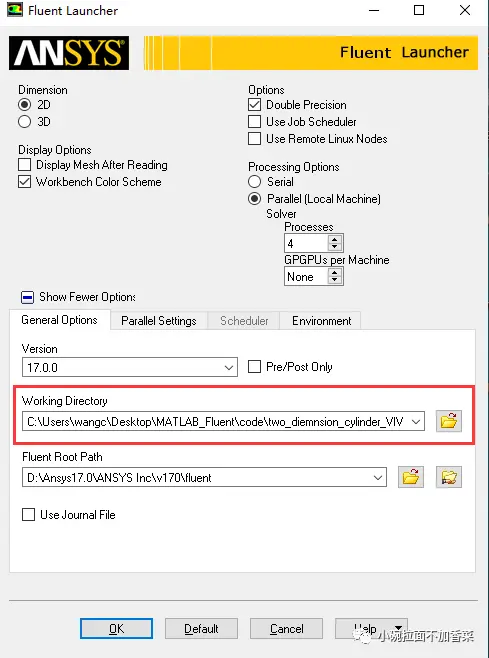Viewport: 489px width, 658px height.
Task: Click the Fluent Launcher title bar icon
Action: [15, 10]
